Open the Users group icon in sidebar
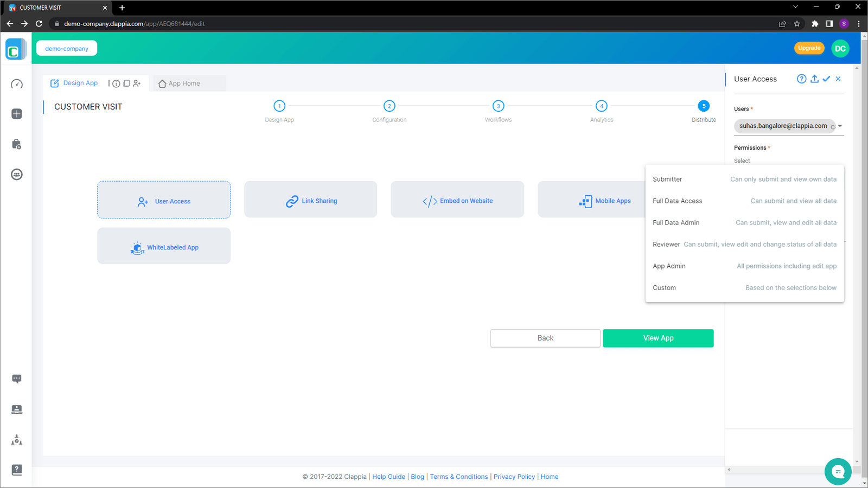Viewport: 868px width, 488px height. click(x=17, y=174)
